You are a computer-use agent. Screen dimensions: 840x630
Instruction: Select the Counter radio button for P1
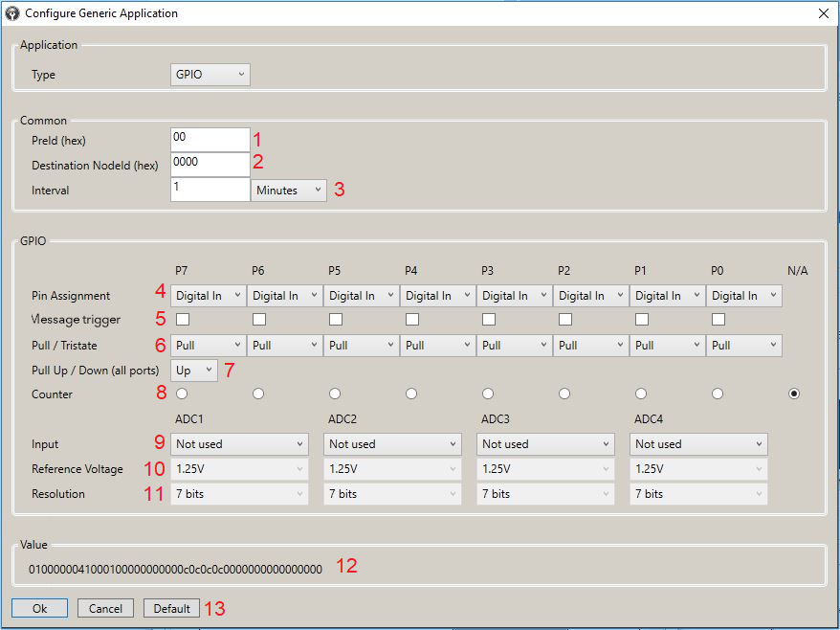[641, 394]
